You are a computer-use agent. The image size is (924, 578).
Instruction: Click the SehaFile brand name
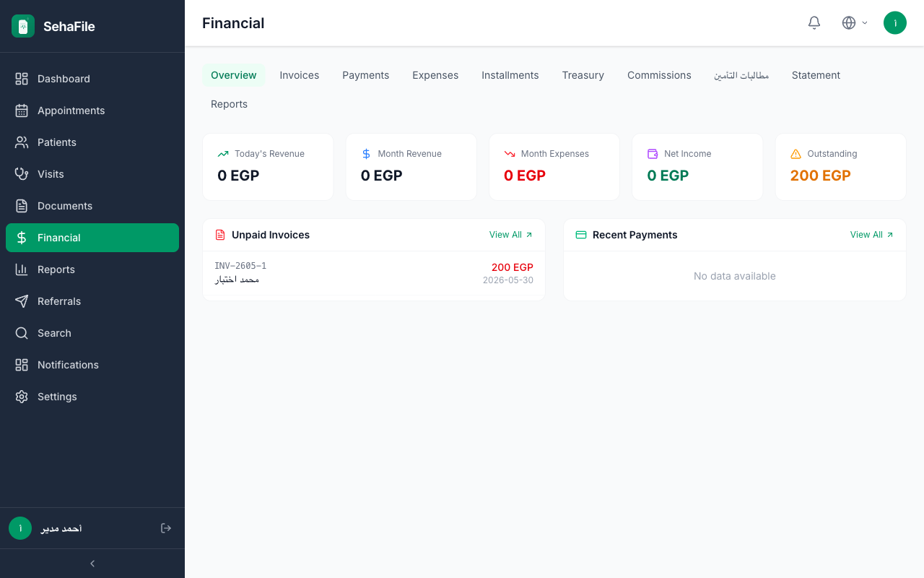point(69,26)
